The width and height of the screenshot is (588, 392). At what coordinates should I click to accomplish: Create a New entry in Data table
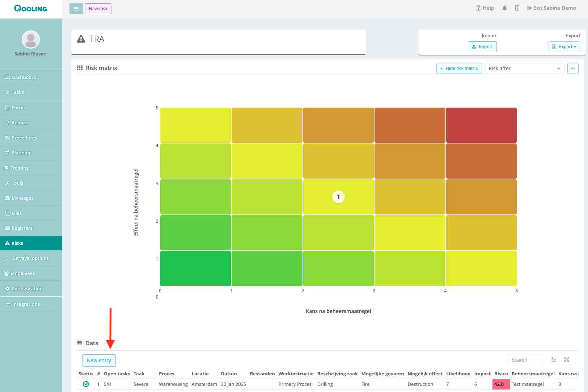(x=99, y=360)
